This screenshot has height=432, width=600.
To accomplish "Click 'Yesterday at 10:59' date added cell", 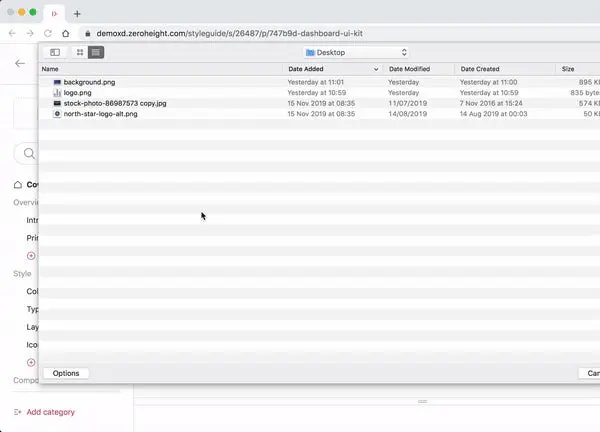I will pos(317,93).
